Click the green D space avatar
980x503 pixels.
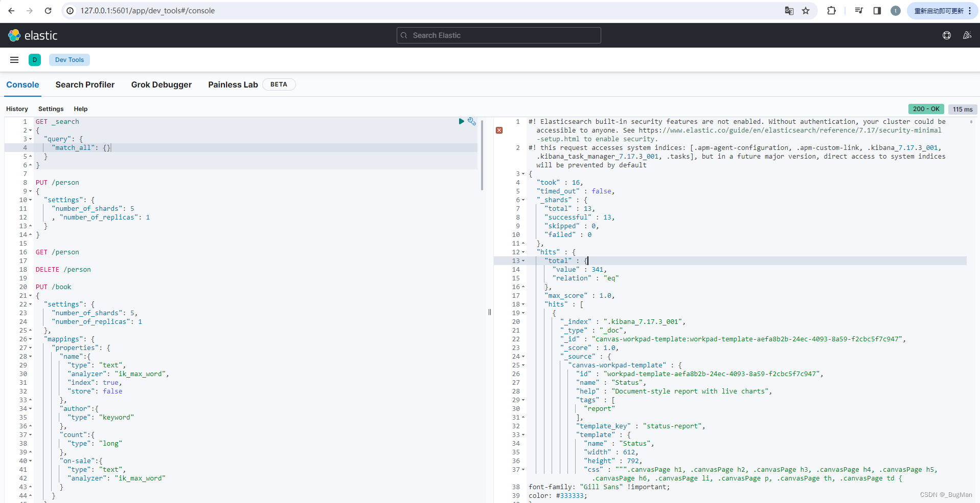35,60
